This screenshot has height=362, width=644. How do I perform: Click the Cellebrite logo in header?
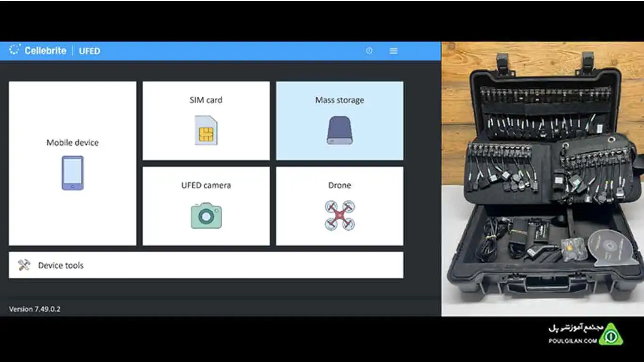point(38,50)
